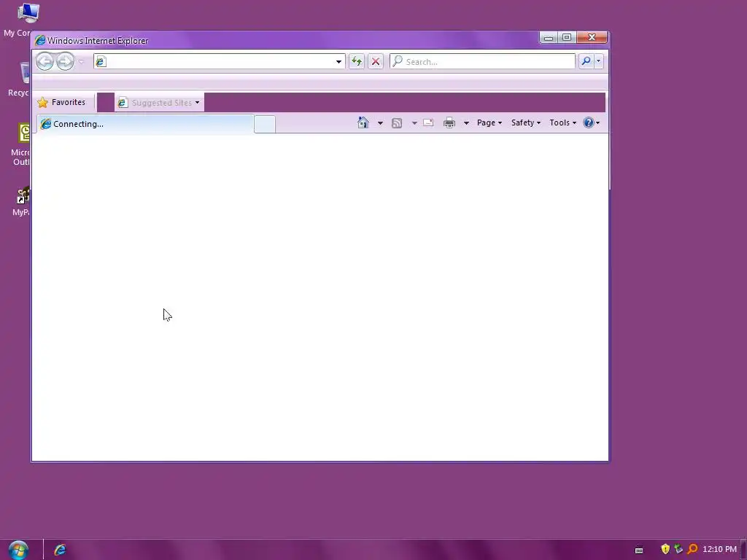Expand the feeds dropdown arrow
The height and width of the screenshot is (560, 747).
click(414, 122)
